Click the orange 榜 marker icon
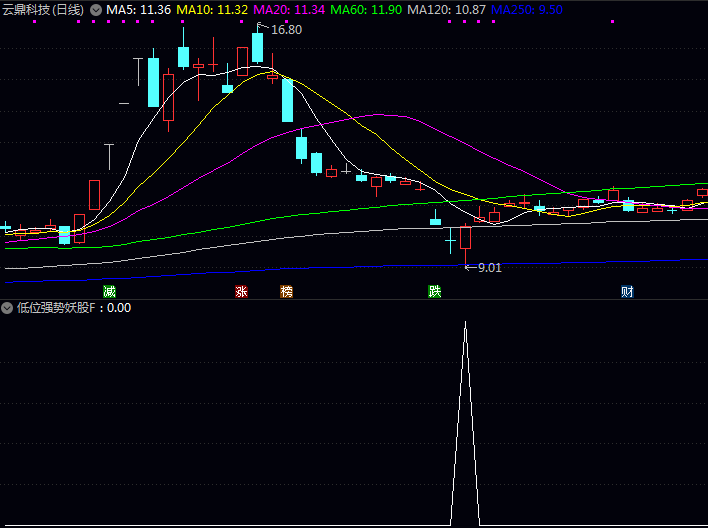708x528 pixels. [x=286, y=291]
